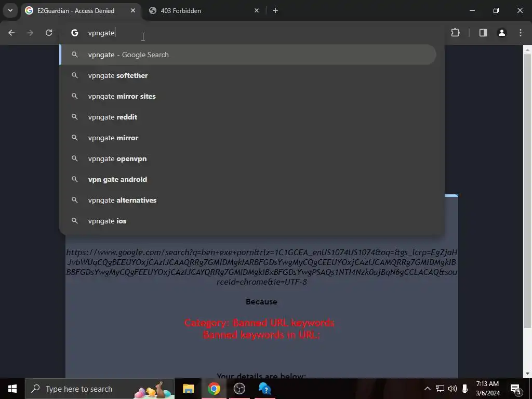The height and width of the screenshot is (399, 532).
Task: Click the microphone tray icon
Action: coord(465,389)
